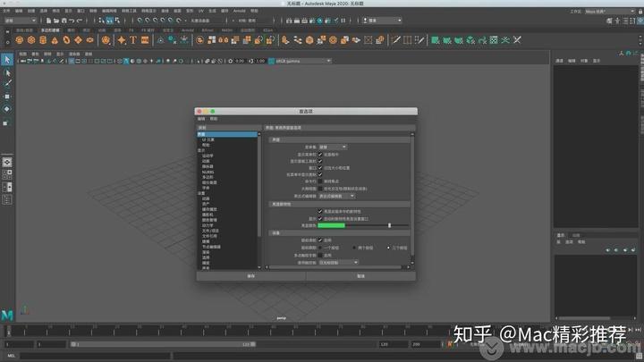Image resolution: width=644 pixels, height=362 pixels.
Task: Click the MEL command line input field
Action: (95, 356)
